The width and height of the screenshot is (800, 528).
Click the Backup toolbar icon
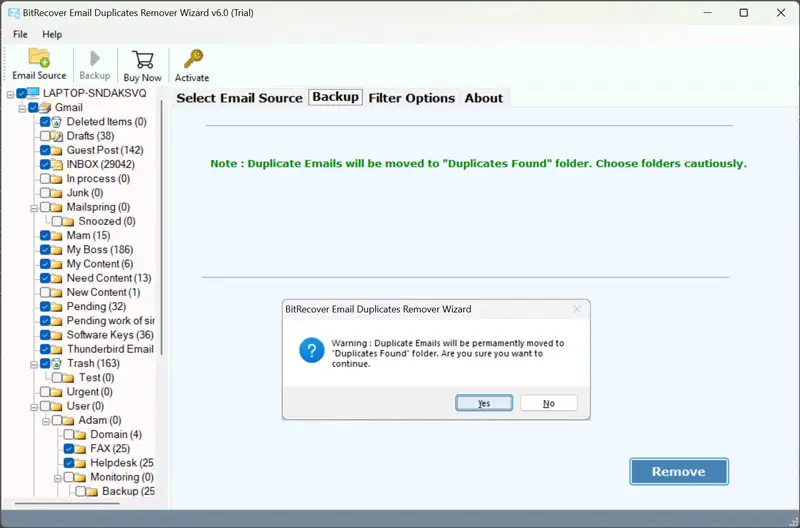95,60
